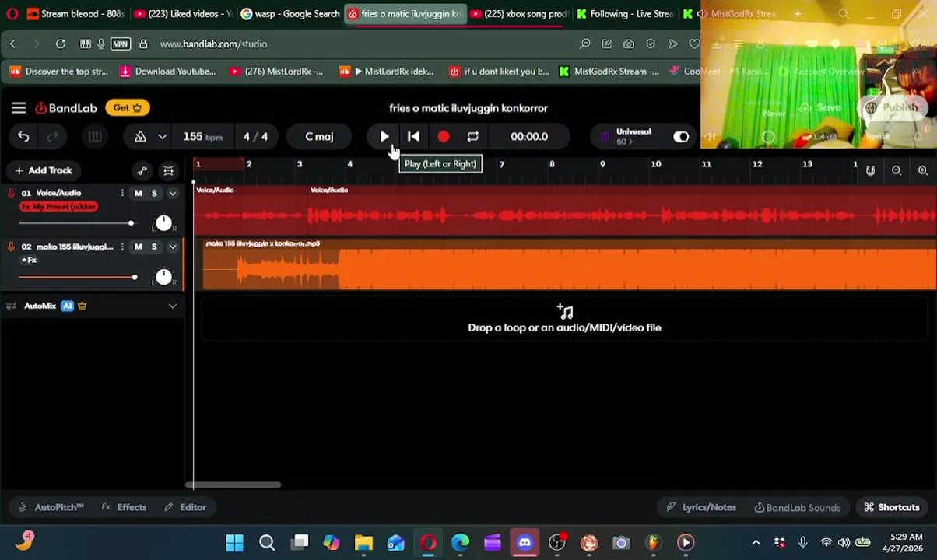
Task: Switch to wasp Google Search tab
Action: pyautogui.click(x=290, y=14)
